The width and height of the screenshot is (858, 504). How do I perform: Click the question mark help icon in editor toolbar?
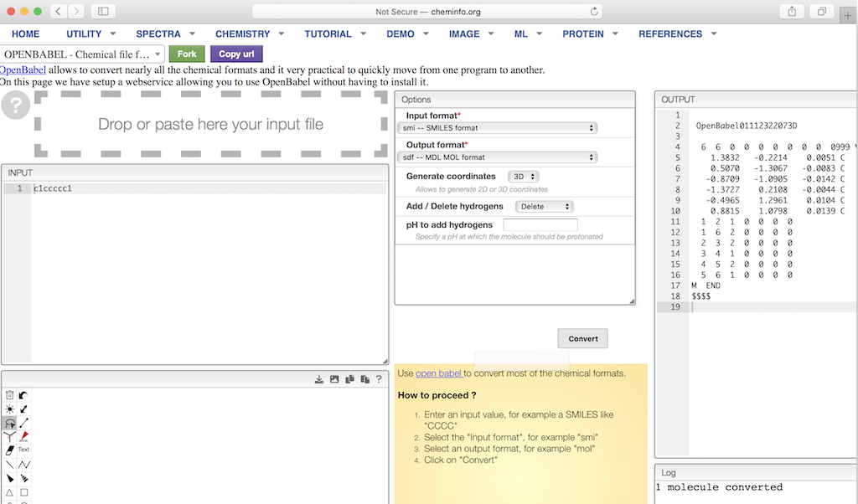[379, 379]
